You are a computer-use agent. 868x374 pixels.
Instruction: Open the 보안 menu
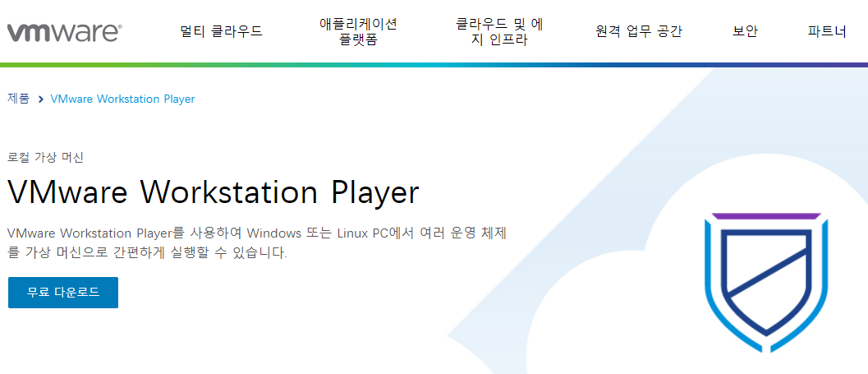(745, 31)
